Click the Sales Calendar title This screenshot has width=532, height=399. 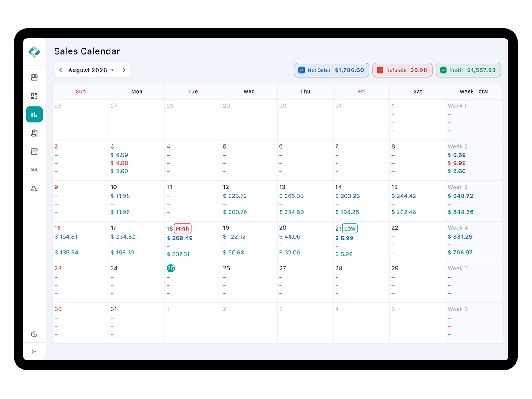[x=87, y=51]
